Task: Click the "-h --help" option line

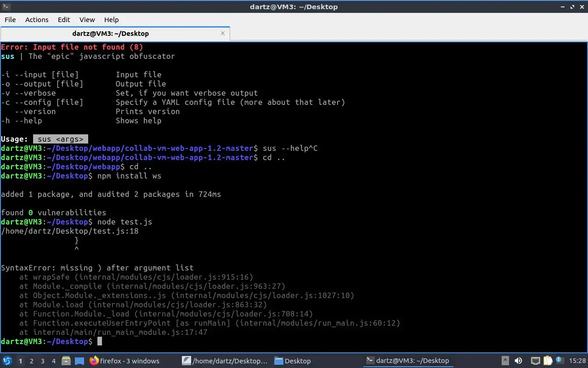Action: click(81, 121)
